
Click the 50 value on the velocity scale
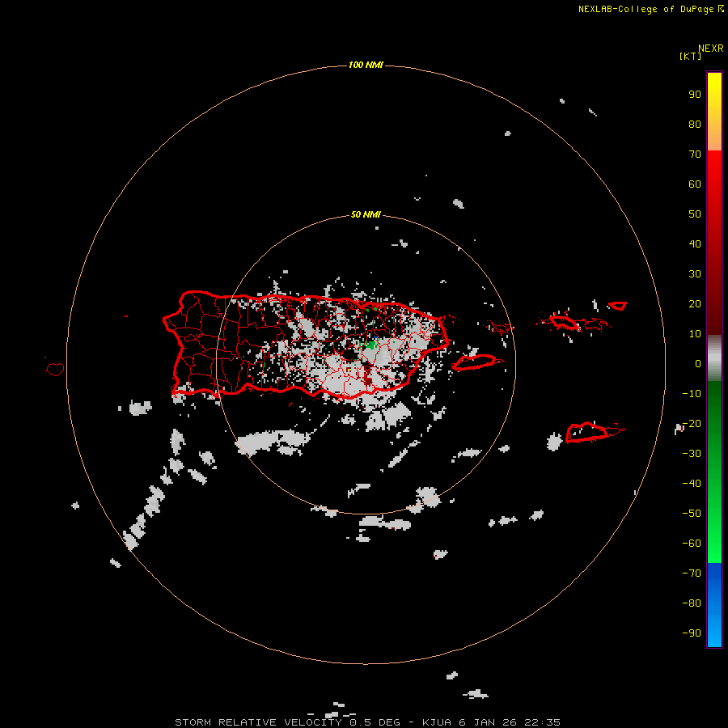(x=695, y=214)
